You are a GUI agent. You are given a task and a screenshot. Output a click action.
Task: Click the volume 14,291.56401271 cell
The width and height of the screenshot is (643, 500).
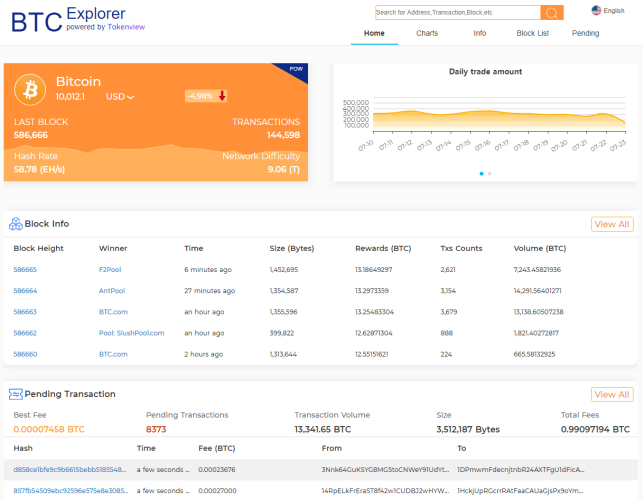coord(537,291)
